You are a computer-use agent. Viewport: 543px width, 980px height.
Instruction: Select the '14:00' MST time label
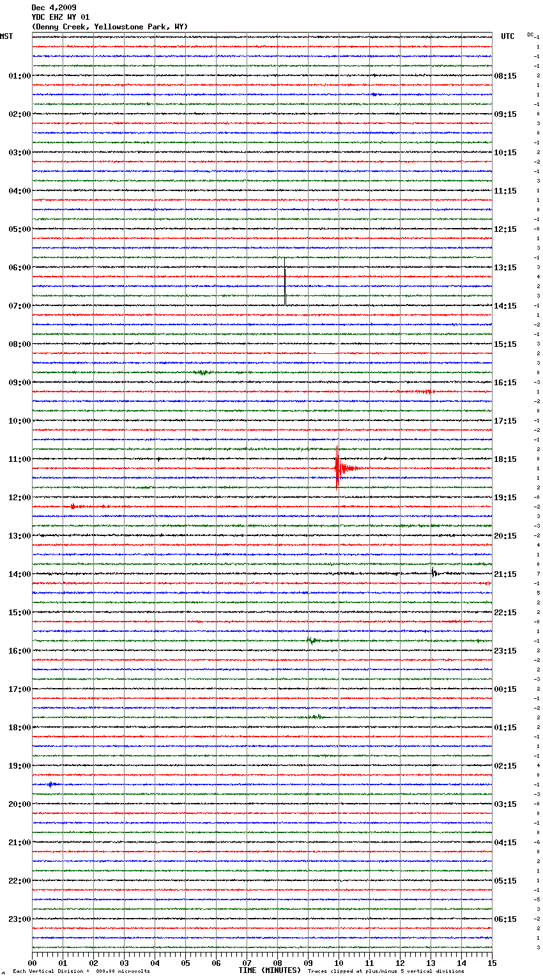[20, 574]
